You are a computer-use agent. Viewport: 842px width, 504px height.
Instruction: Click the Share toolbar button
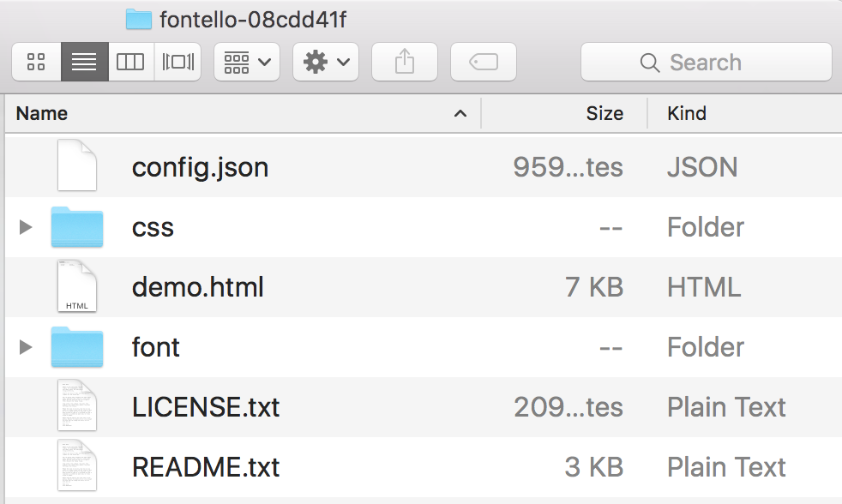tap(404, 62)
